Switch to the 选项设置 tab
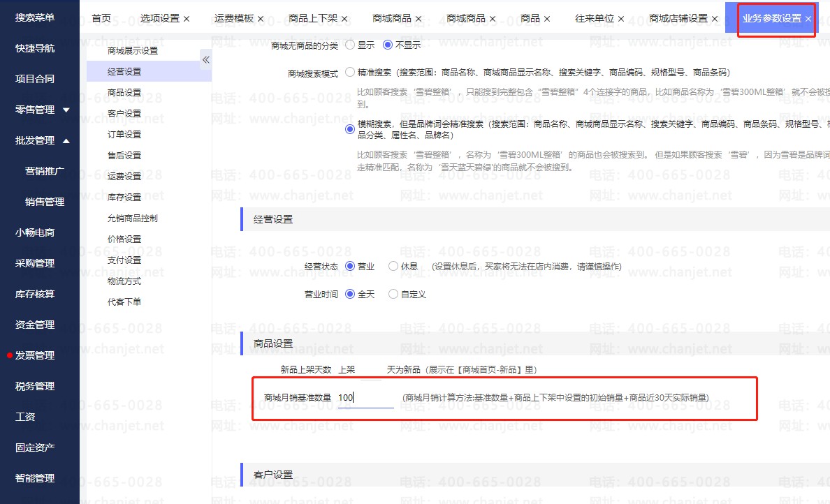Screen dimensions: 830x504 160,19
